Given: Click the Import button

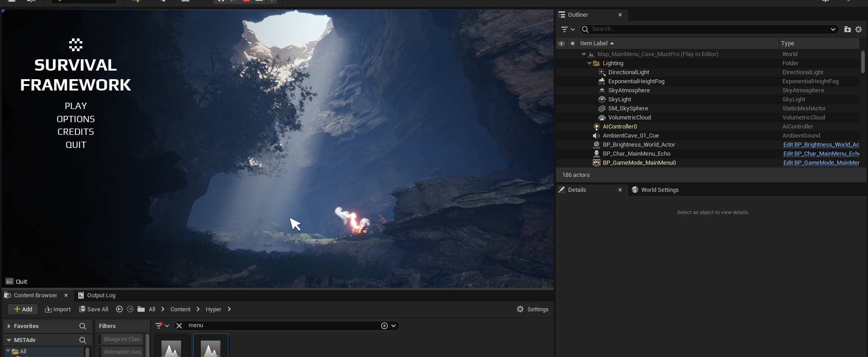Looking at the screenshot, I should pyautogui.click(x=58, y=309).
